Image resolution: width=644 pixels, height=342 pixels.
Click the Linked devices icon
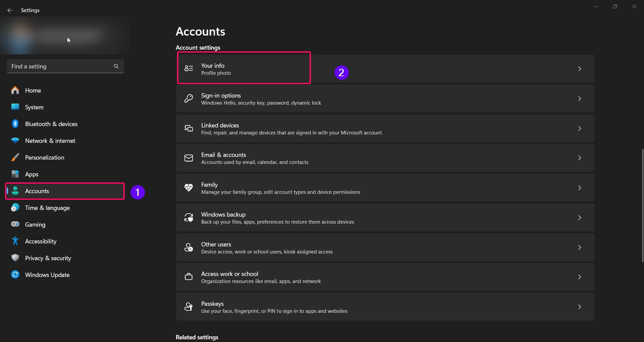tap(189, 128)
